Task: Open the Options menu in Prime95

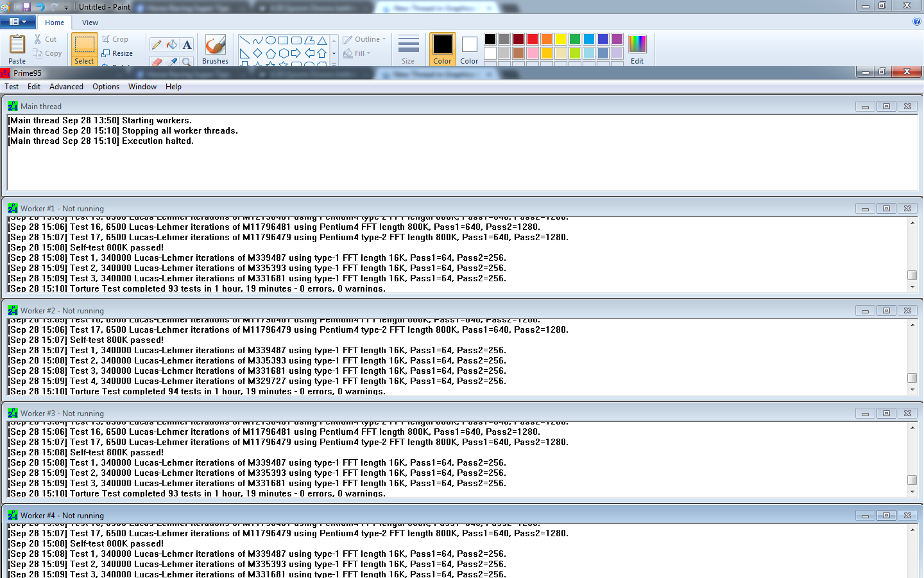Action: (x=106, y=87)
